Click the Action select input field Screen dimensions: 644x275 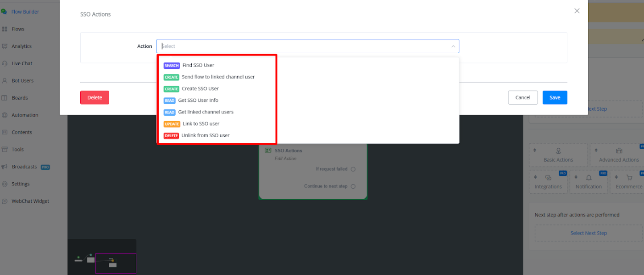[x=303, y=46]
